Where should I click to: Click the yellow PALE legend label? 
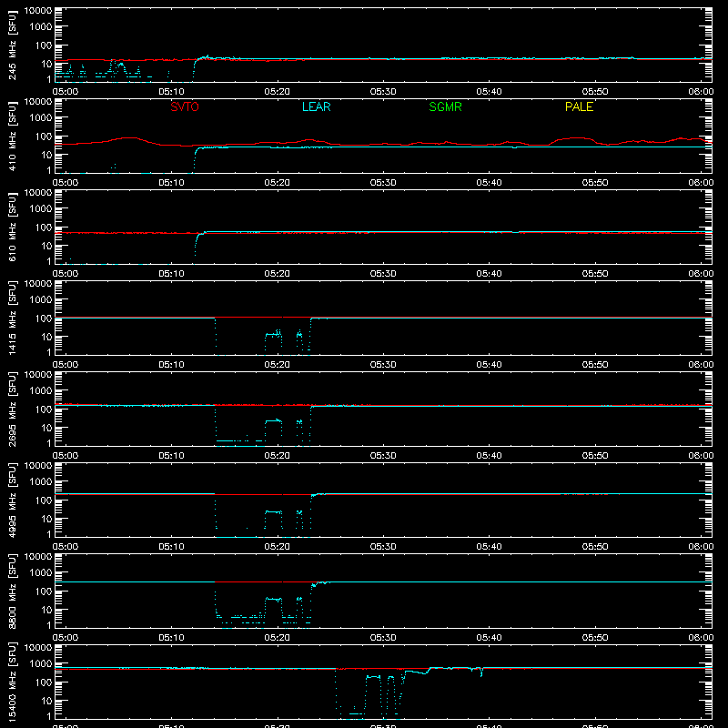(579, 106)
